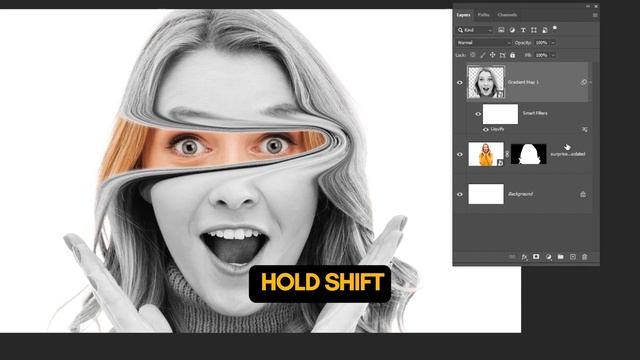Select the Smart Filters white mask thumbnail
Viewport: 640px width, 360px height.
point(500,114)
